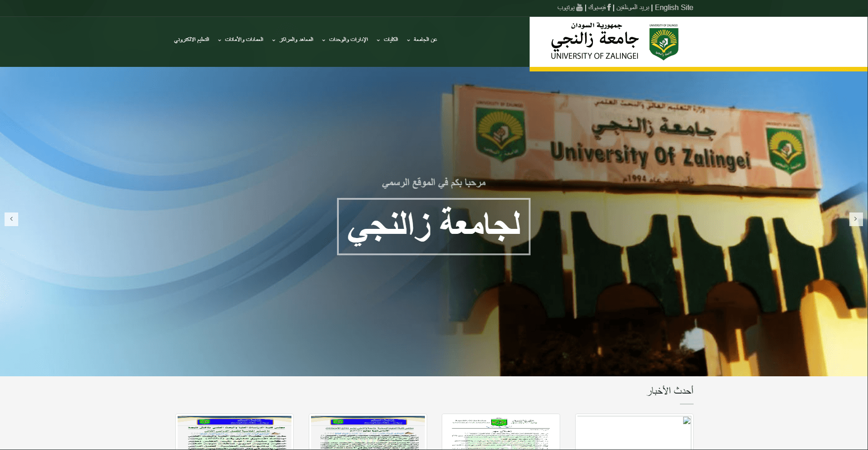Screen dimensions: 868x450
Task: Click the small university emblem beside the Arabic name
Action: tap(663, 42)
